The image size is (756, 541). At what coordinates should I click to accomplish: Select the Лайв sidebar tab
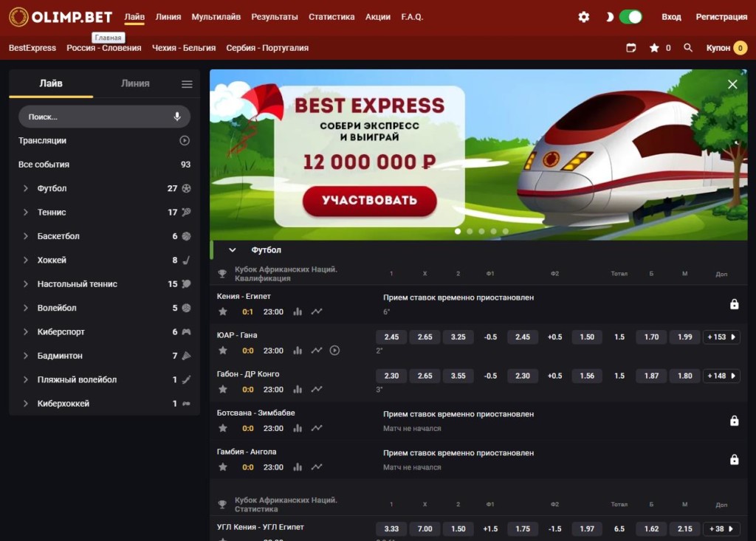coord(51,83)
